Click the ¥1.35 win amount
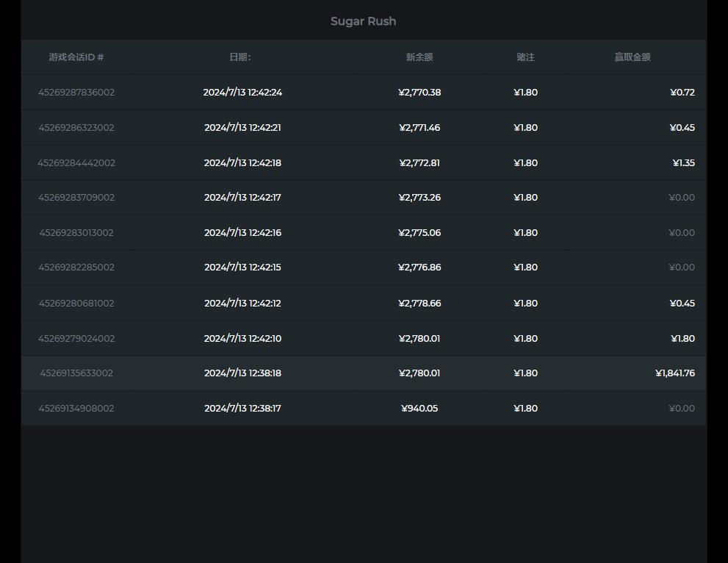The height and width of the screenshot is (563, 728). [683, 163]
